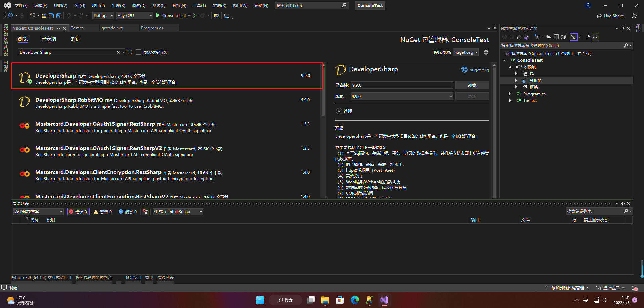Viewport: 644px width, 308px height.
Task: Open Any CPU platform dropdown
Action: point(134,15)
